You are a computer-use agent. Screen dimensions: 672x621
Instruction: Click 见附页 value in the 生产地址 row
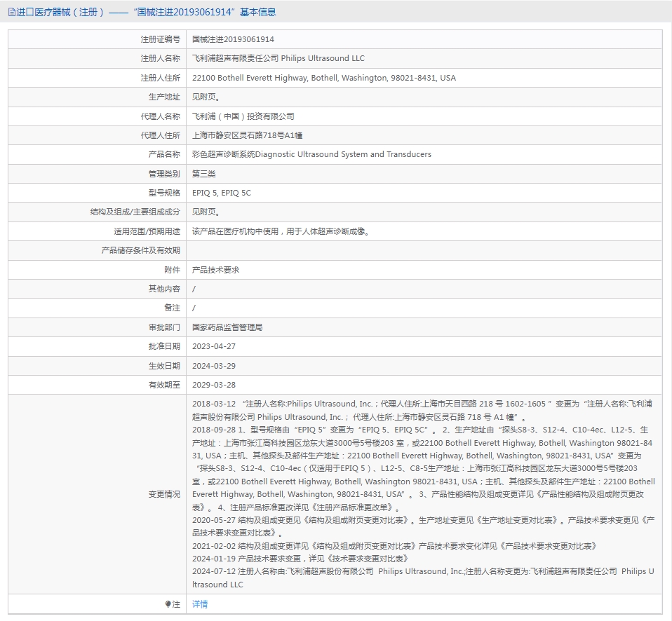(206, 97)
